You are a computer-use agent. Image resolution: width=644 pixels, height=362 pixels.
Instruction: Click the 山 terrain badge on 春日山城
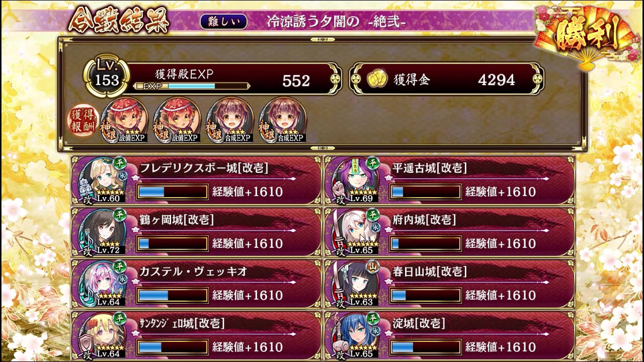pos(373,267)
